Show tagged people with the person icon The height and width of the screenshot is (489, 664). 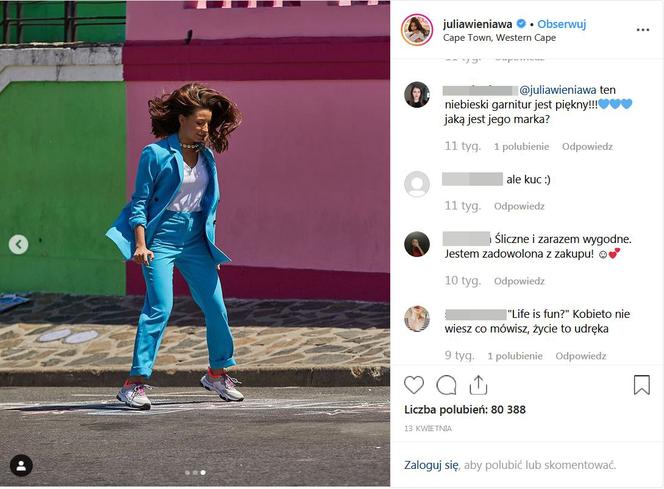click(x=21, y=466)
